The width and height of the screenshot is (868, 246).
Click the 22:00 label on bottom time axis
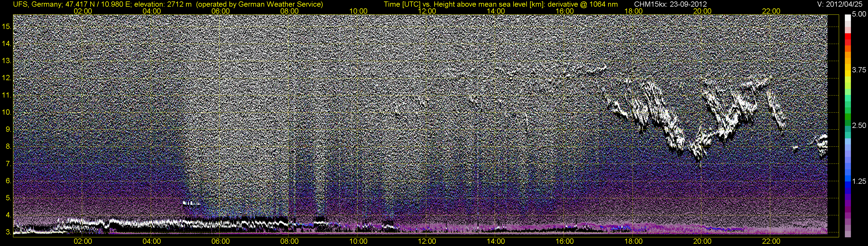(x=771, y=241)
